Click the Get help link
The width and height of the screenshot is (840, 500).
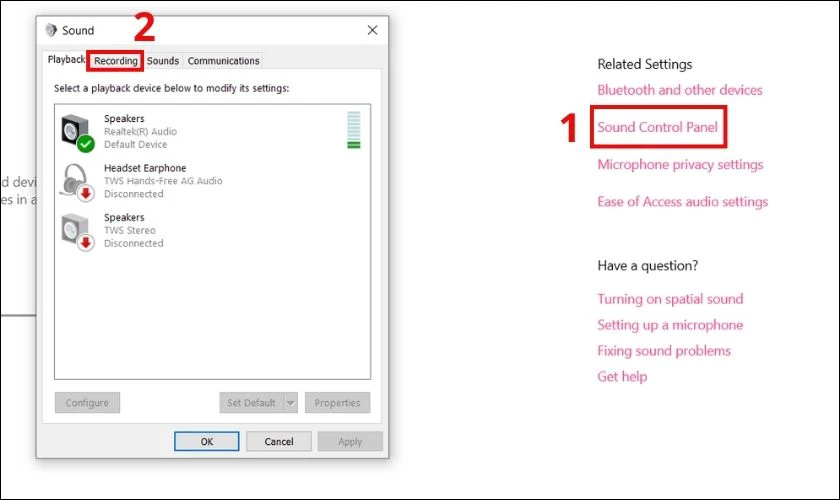622,377
